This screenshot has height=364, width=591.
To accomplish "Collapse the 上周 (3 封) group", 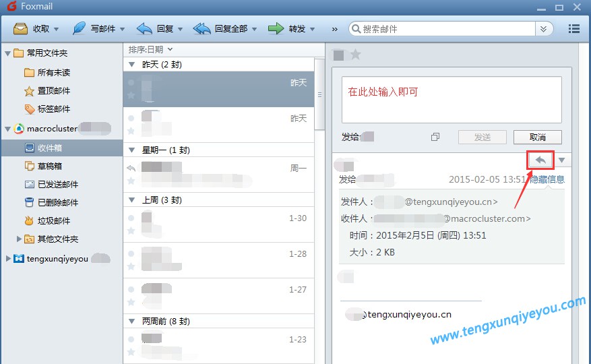I will (132, 200).
